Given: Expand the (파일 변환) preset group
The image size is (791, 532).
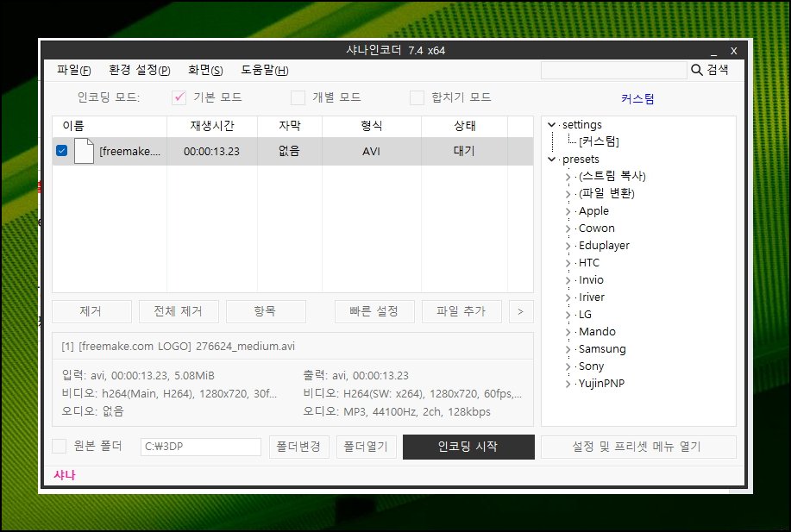Looking at the screenshot, I should coord(568,194).
